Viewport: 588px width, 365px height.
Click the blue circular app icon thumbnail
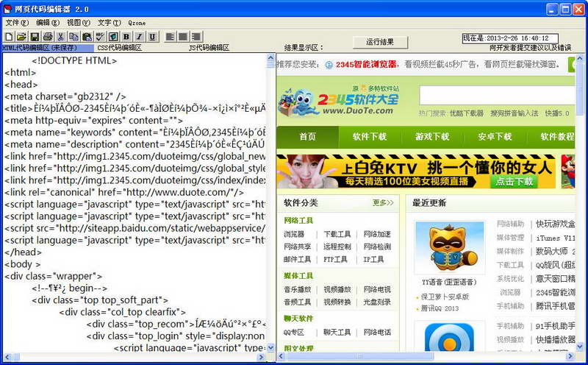pos(449,336)
